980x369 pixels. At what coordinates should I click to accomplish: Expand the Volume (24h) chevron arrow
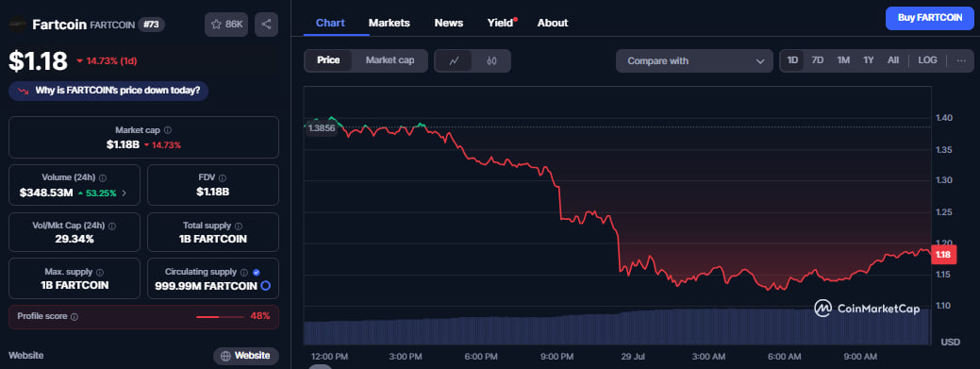[124, 193]
